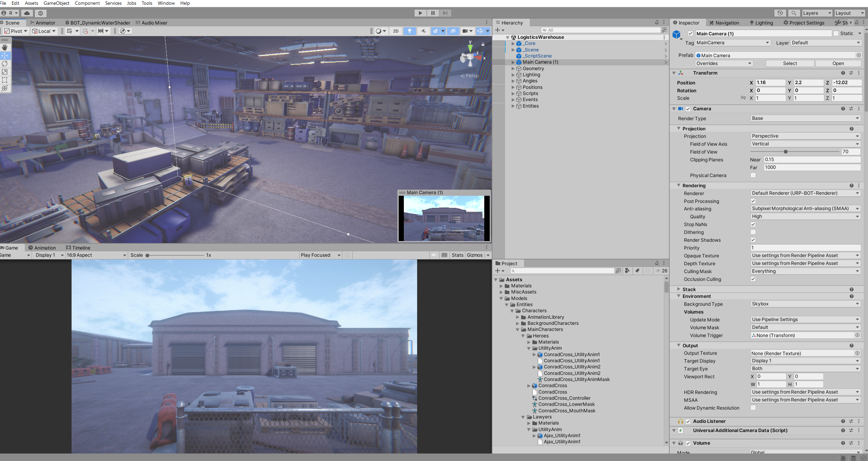This screenshot has width=868, height=461.
Task: Click the prefab Open button
Action: tap(838, 64)
